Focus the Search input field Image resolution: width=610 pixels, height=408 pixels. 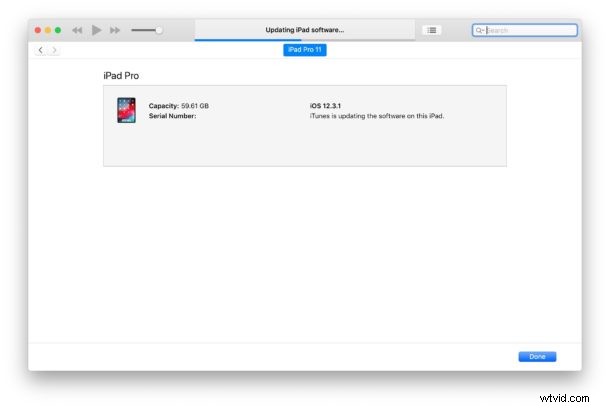pyautogui.click(x=524, y=30)
